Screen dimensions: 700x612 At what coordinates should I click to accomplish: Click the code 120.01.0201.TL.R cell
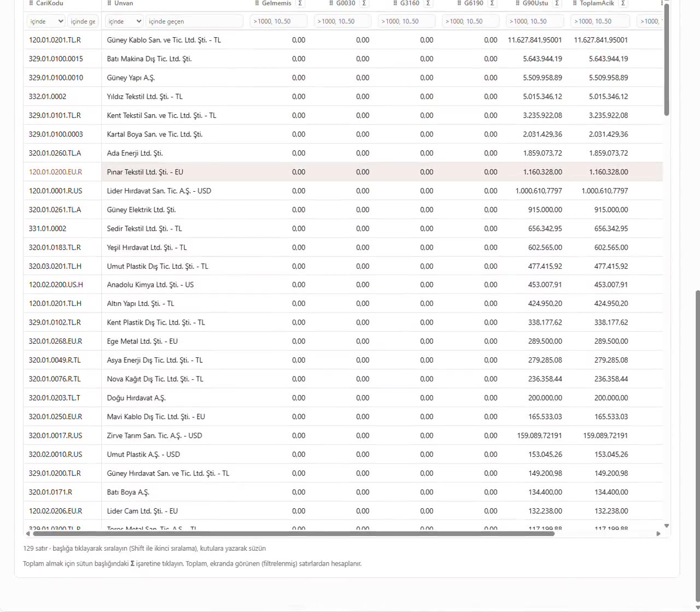(55, 40)
